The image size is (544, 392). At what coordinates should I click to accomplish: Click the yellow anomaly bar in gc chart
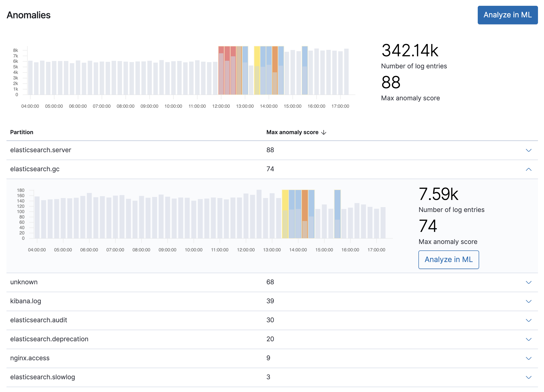(285, 214)
